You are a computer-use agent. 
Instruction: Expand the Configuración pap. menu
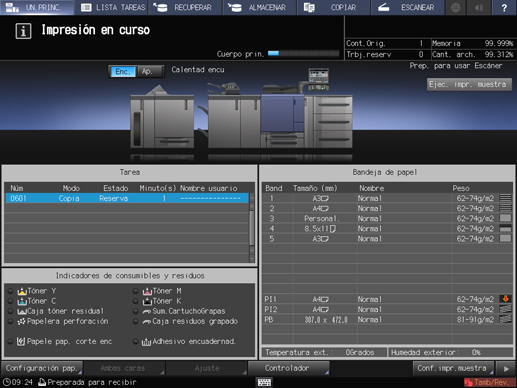click(42, 368)
